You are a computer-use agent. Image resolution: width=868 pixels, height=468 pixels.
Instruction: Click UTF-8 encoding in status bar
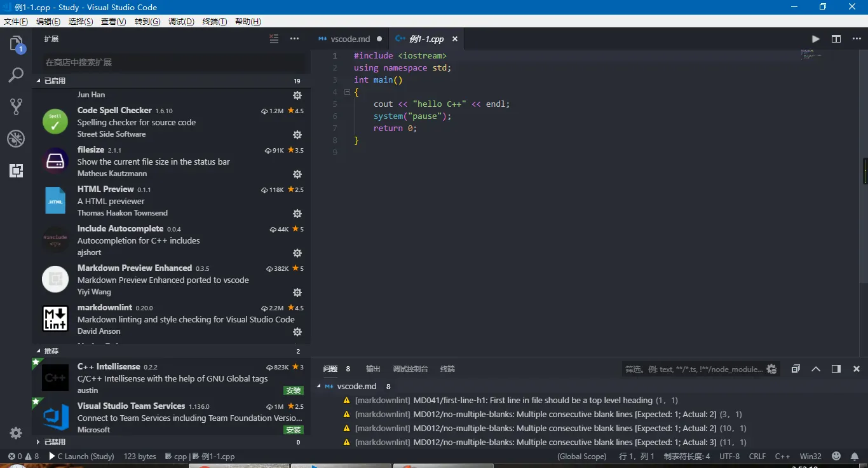729,456
